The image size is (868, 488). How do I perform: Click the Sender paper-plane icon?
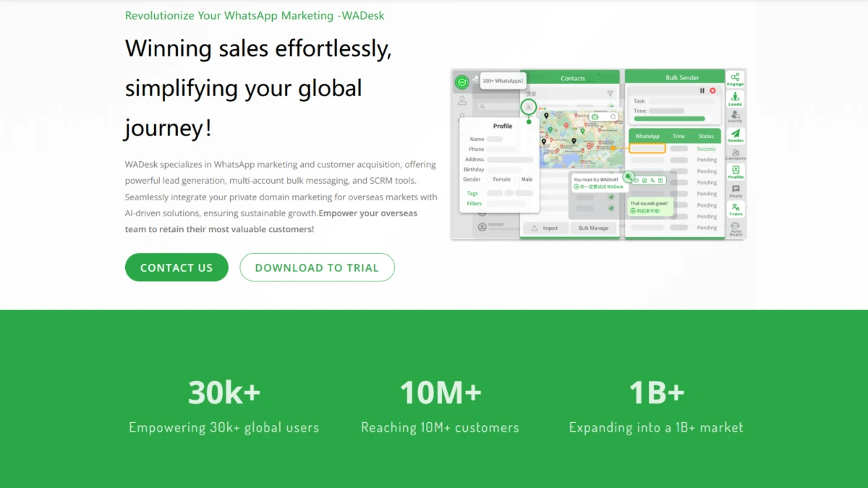click(736, 134)
